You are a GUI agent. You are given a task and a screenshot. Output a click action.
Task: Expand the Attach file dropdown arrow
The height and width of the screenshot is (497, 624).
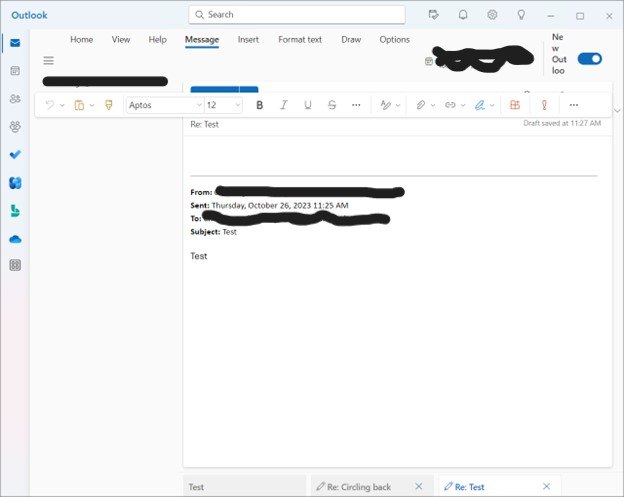(433, 105)
